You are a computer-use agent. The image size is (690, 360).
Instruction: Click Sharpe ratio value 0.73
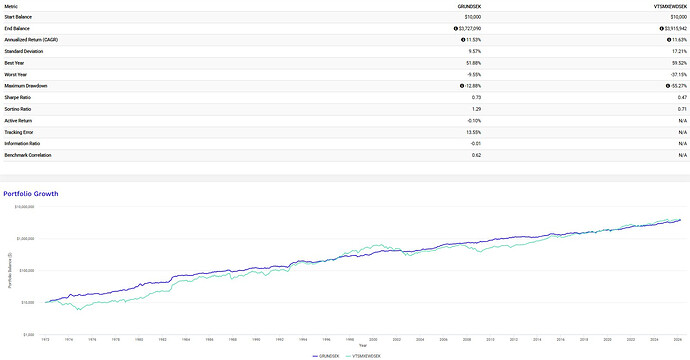[477, 97]
